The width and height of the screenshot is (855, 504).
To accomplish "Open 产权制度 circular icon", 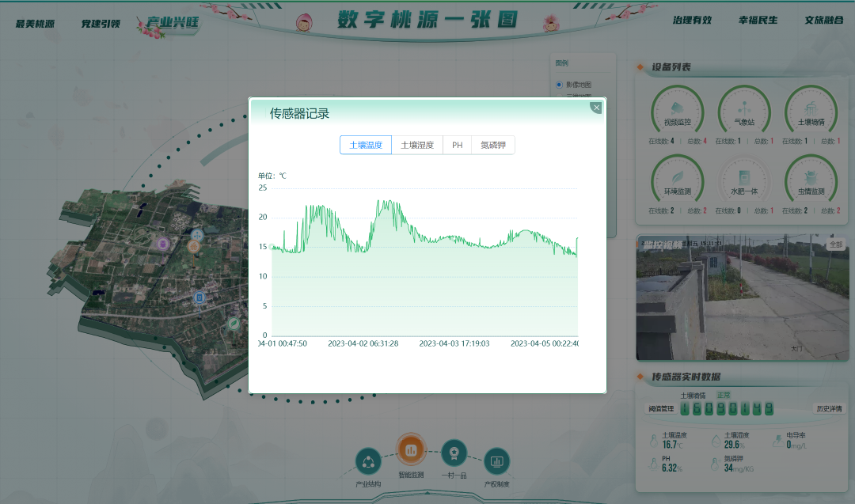I will coord(496,461).
